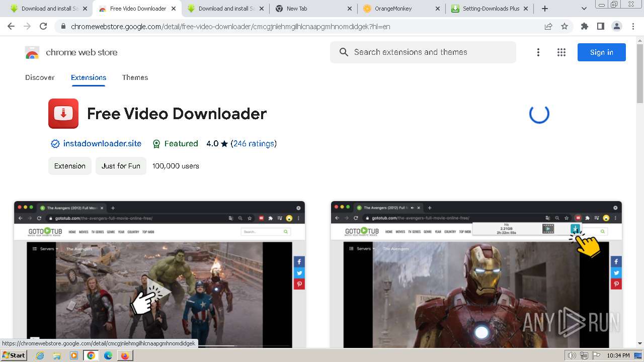Close the New Tab tab
This screenshot has width=644, height=362.
coord(350,9)
